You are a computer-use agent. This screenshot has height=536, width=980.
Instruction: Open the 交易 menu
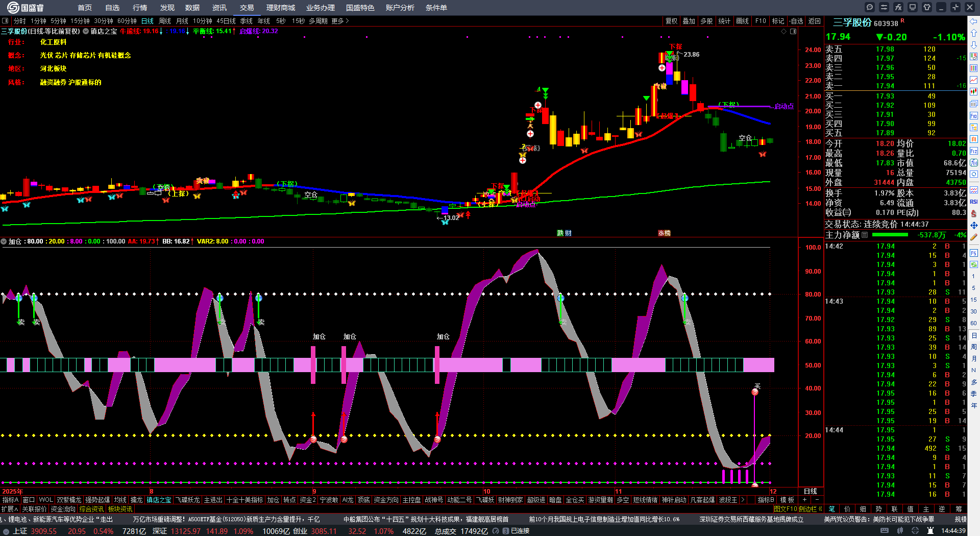point(247,8)
